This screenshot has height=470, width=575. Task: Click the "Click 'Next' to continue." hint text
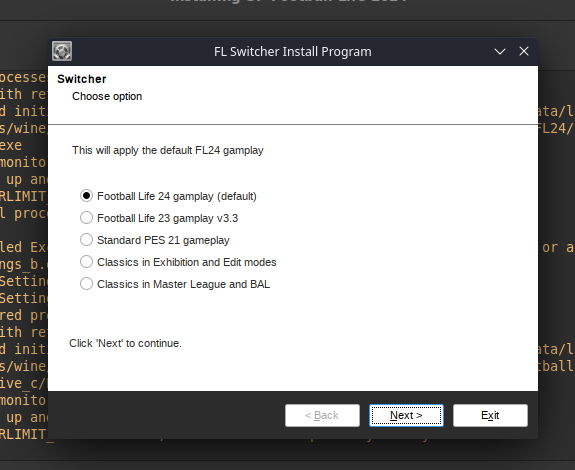coord(125,344)
